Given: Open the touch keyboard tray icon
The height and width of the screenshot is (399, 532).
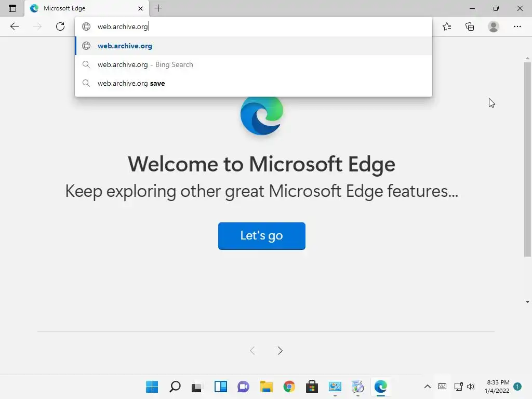Looking at the screenshot, I should [x=442, y=387].
